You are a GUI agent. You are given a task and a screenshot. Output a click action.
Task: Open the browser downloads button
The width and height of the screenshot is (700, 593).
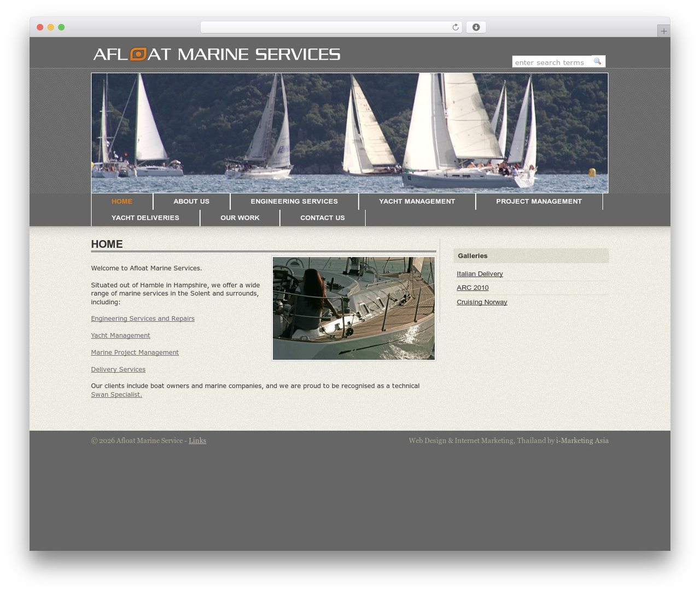click(476, 27)
